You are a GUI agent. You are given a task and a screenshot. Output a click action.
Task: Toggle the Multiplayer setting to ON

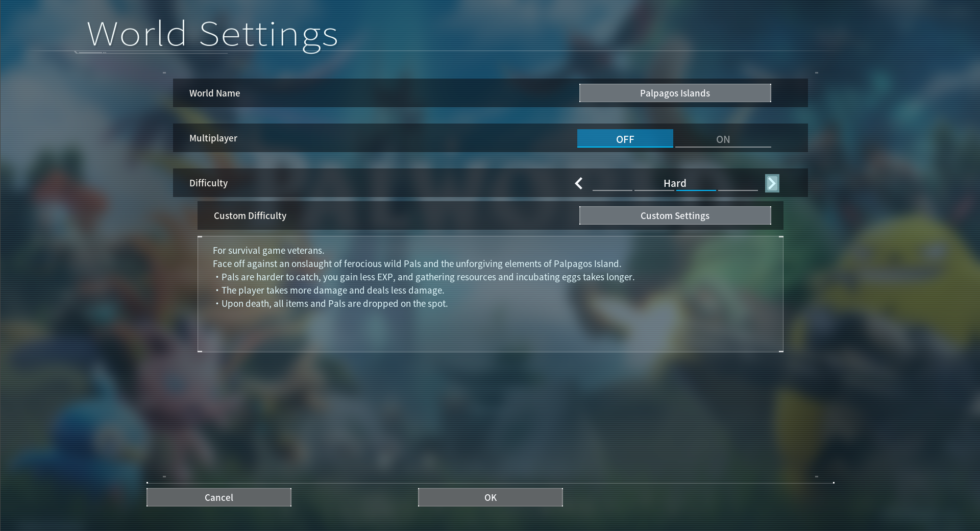722,138
